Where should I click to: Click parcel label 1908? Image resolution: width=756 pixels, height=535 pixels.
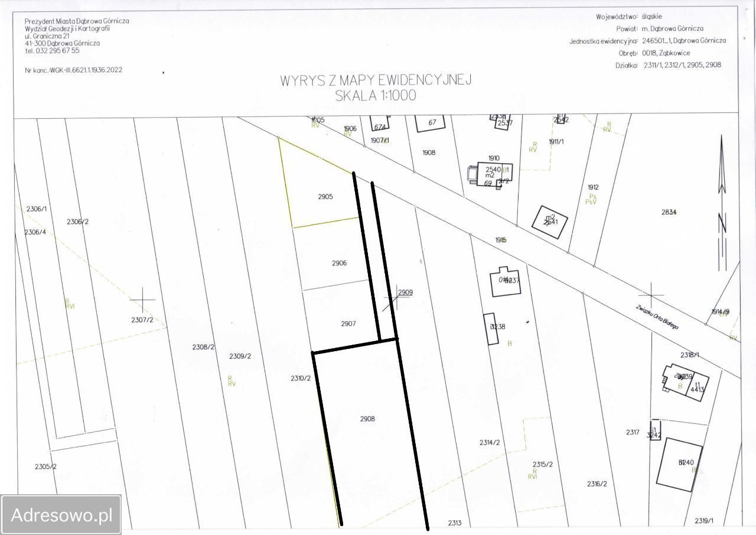pos(429,153)
